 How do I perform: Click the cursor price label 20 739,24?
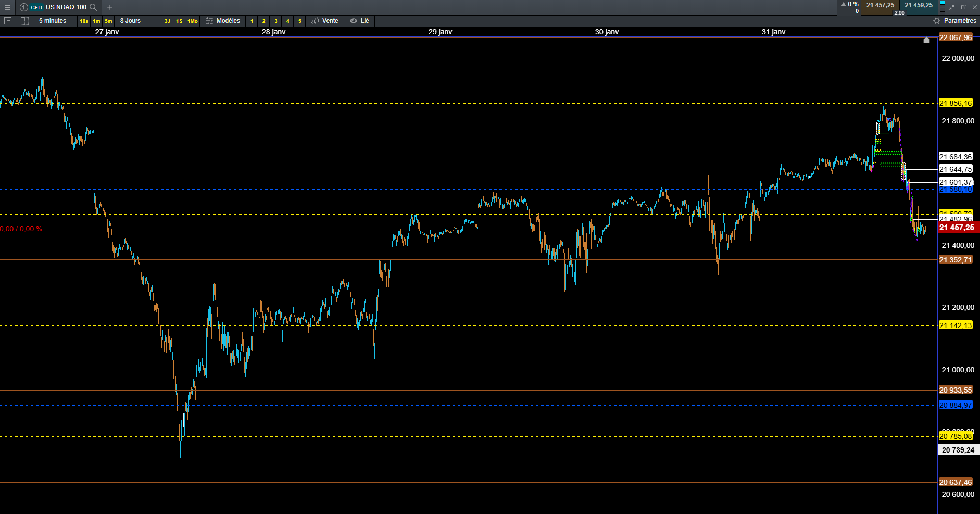coord(959,450)
